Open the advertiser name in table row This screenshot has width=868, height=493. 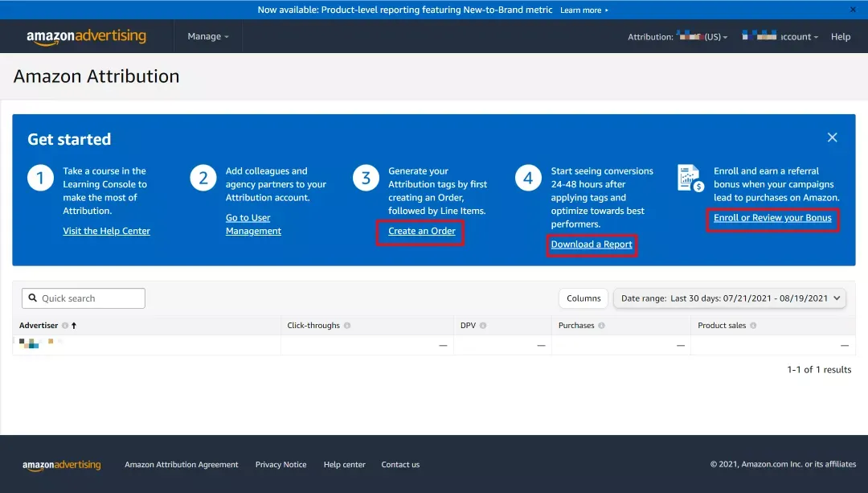coord(40,343)
